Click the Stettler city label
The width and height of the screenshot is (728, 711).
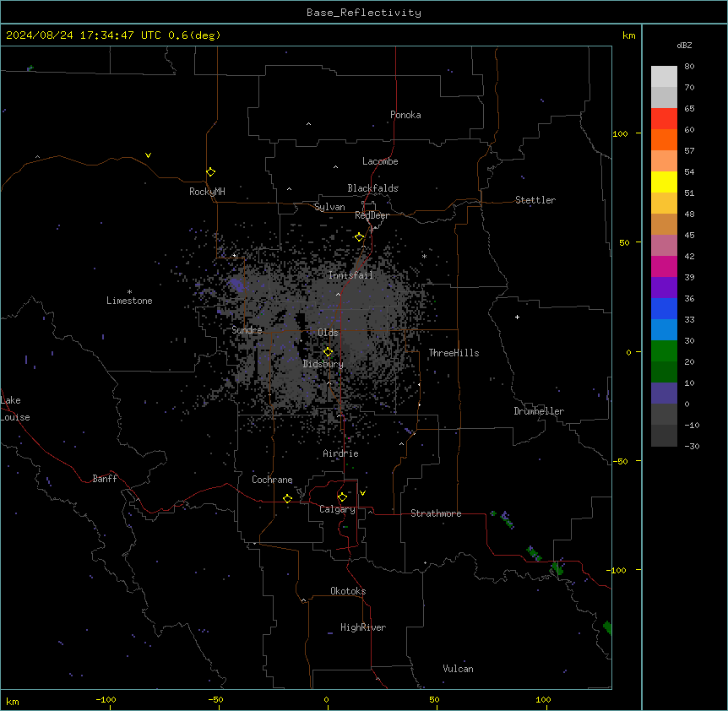pos(535,200)
